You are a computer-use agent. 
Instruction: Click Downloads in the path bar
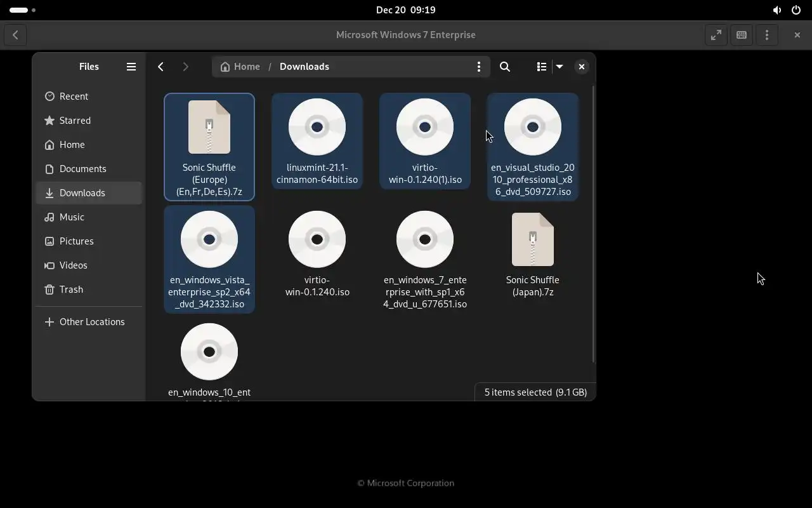tap(304, 67)
